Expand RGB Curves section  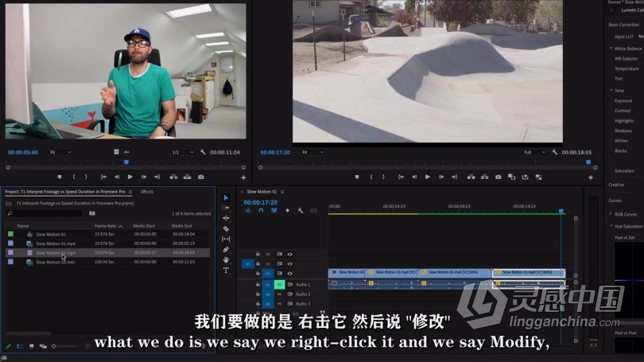point(611,214)
